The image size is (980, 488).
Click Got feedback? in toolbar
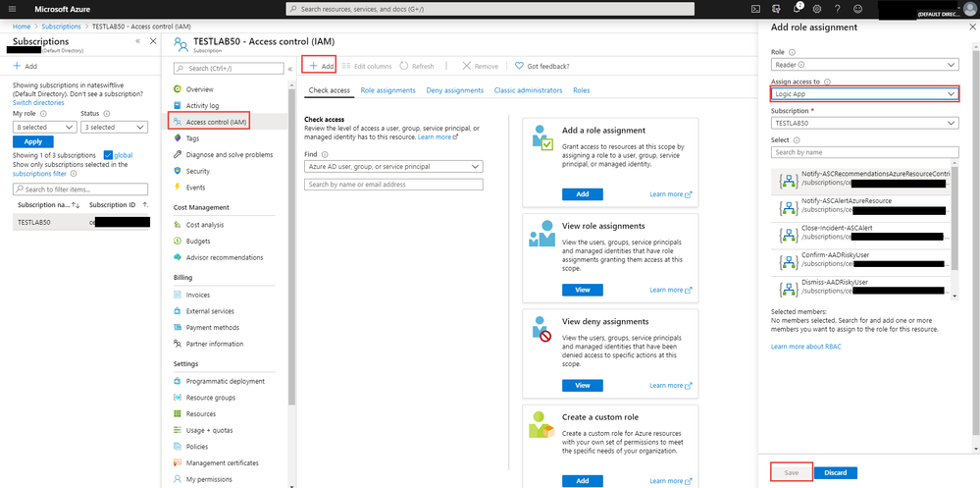(x=542, y=66)
